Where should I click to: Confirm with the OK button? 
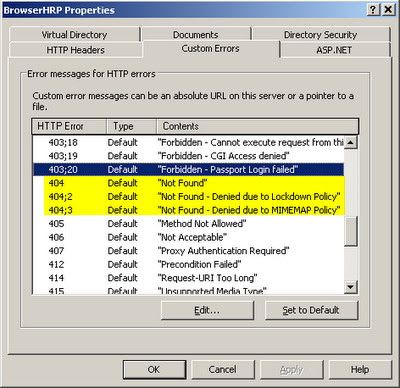click(x=154, y=369)
